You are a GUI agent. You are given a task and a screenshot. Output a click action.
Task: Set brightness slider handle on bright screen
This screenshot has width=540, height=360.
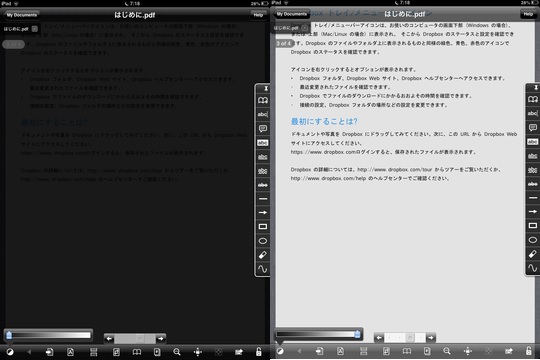coord(357,334)
